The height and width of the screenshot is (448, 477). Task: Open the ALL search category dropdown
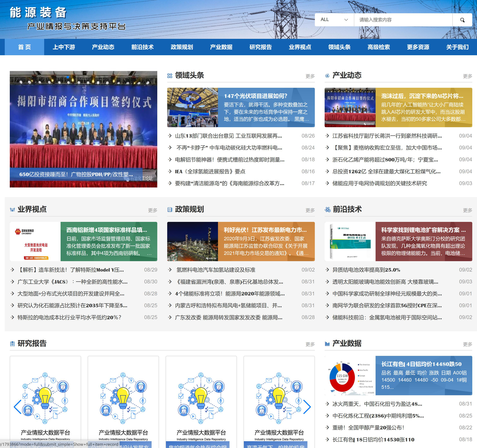[x=334, y=20]
